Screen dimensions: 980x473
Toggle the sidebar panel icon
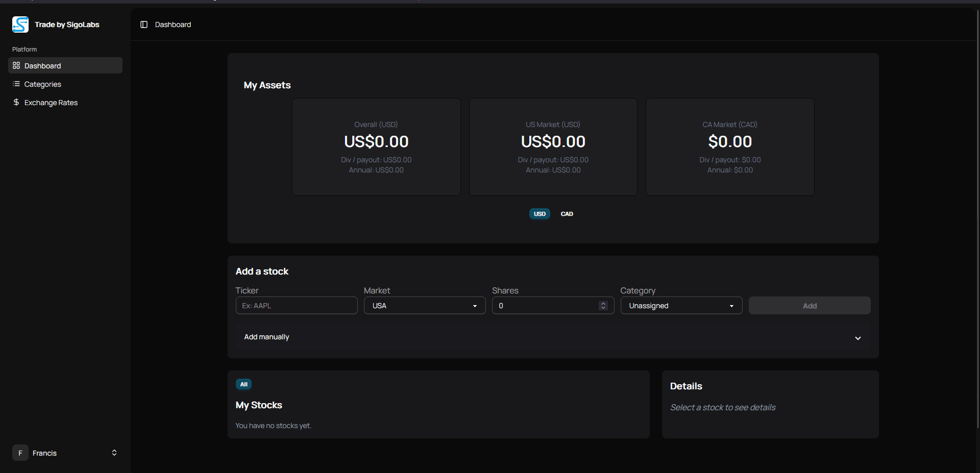(x=144, y=24)
